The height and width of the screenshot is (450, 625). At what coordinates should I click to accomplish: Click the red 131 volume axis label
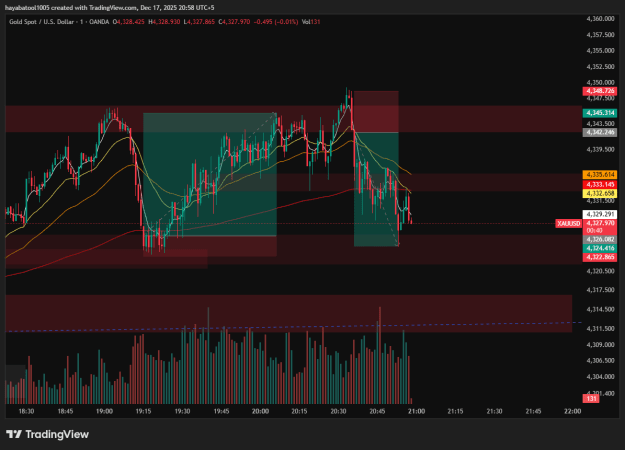591,399
